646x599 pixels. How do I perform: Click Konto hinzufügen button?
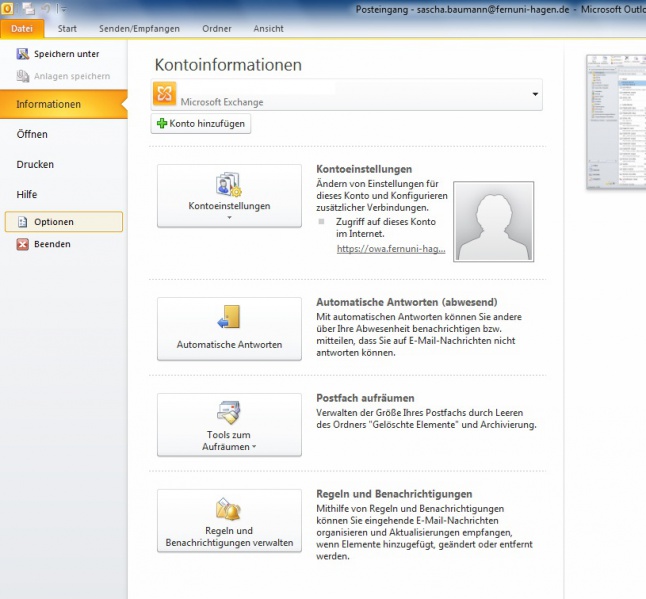tap(201, 124)
